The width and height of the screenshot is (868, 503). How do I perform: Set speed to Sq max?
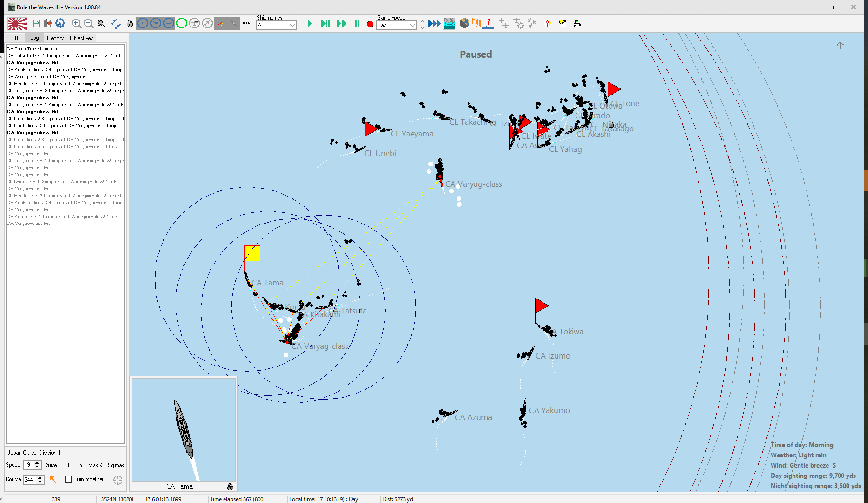click(x=116, y=465)
